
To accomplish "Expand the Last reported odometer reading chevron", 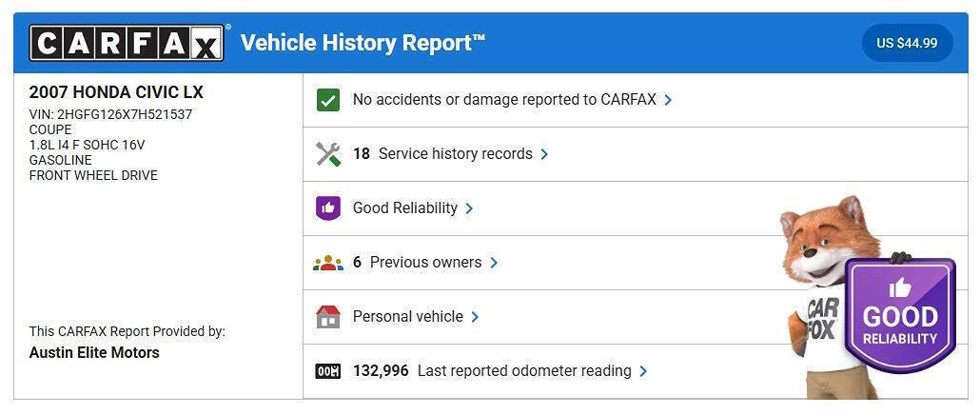I will tap(643, 371).
